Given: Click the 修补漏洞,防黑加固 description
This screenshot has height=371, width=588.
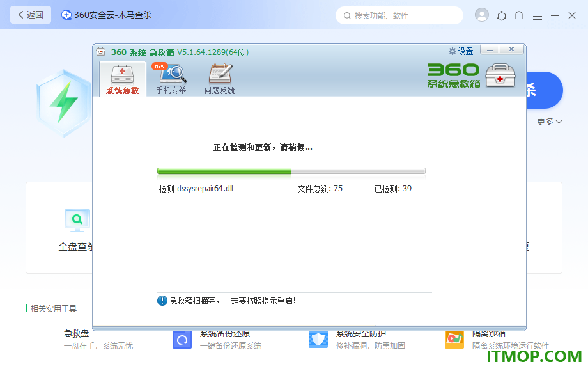Looking at the screenshot, I should point(371,346).
